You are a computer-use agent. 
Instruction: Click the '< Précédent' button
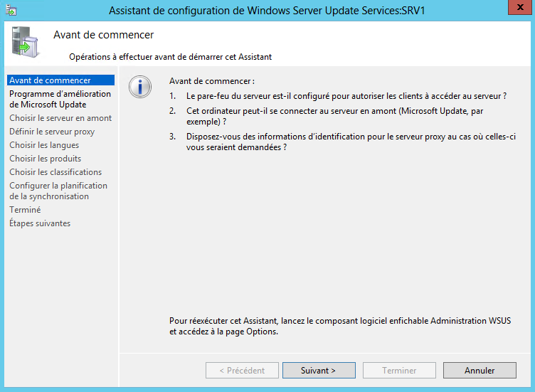click(x=242, y=371)
